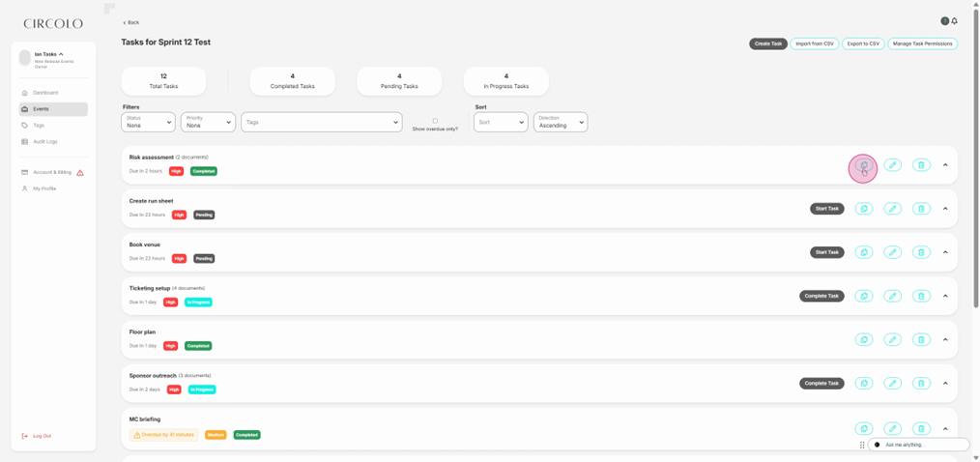Copy the Sponsor outreach task
The image size is (980, 462).
(864, 383)
